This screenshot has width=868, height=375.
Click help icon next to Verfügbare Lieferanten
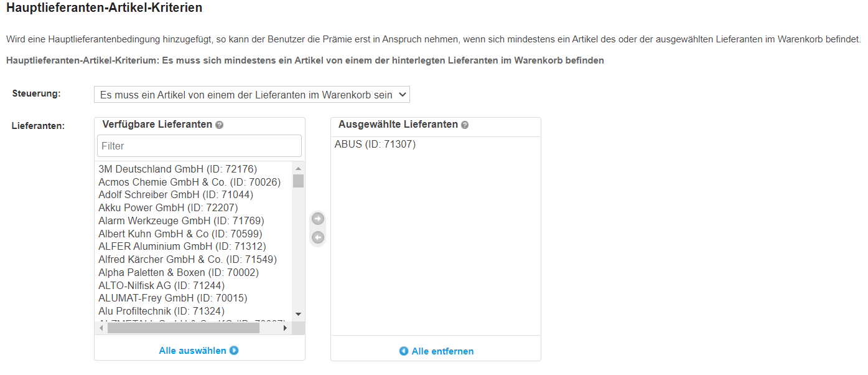click(219, 125)
